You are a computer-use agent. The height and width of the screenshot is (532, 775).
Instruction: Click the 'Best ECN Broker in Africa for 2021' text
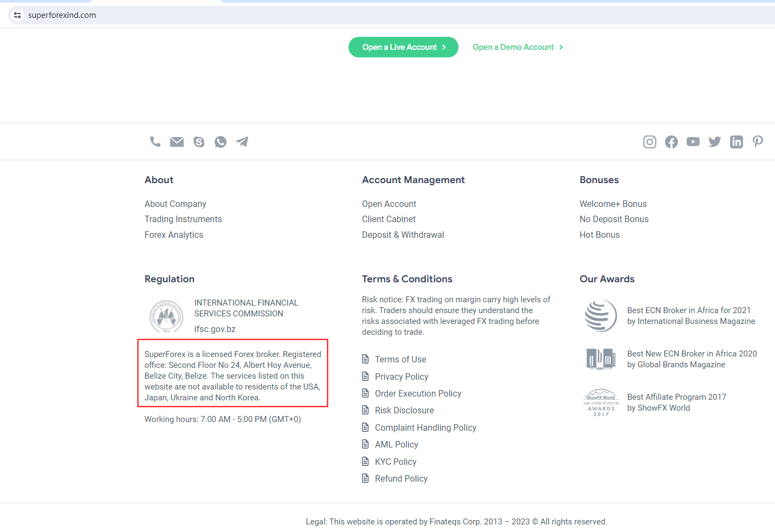(x=689, y=310)
